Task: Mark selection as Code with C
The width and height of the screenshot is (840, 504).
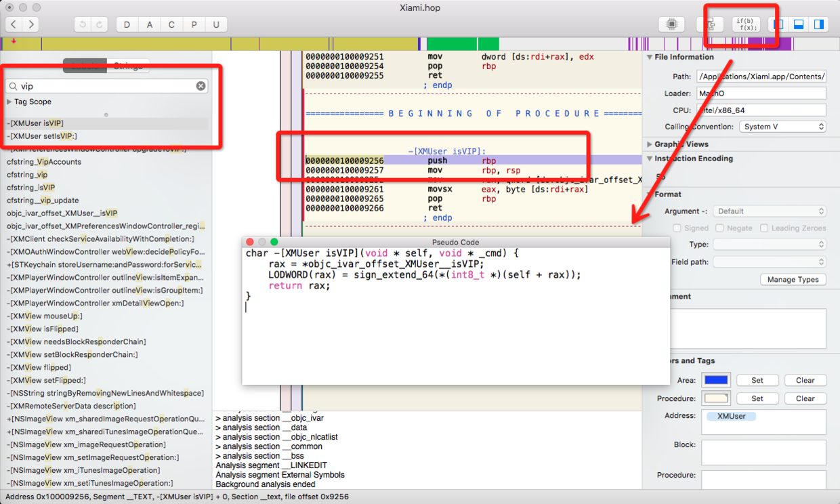Action: pos(171,24)
